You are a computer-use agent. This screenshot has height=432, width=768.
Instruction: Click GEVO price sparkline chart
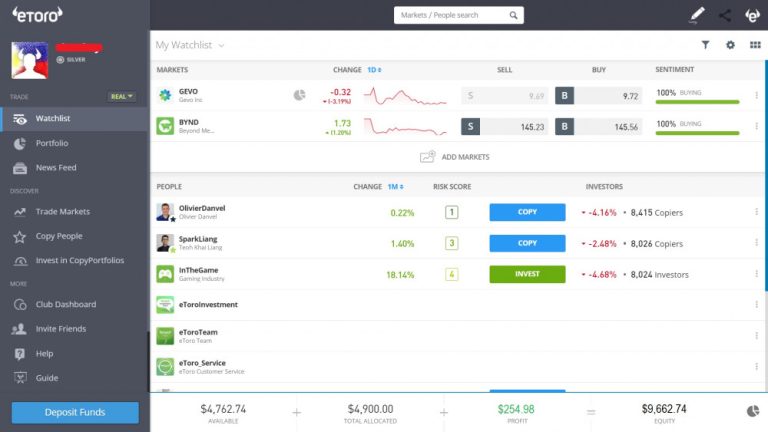pos(405,96)
